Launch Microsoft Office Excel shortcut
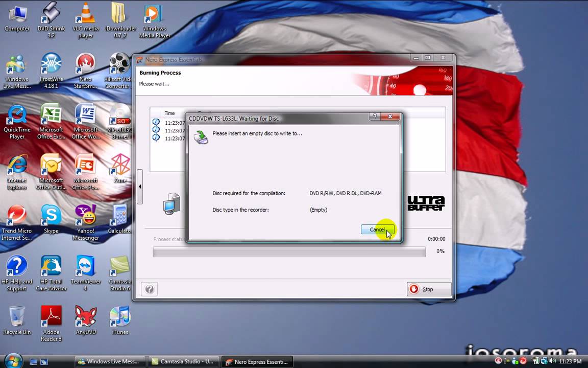The height and width of the screenshot is (368, 588). [51, 121]
